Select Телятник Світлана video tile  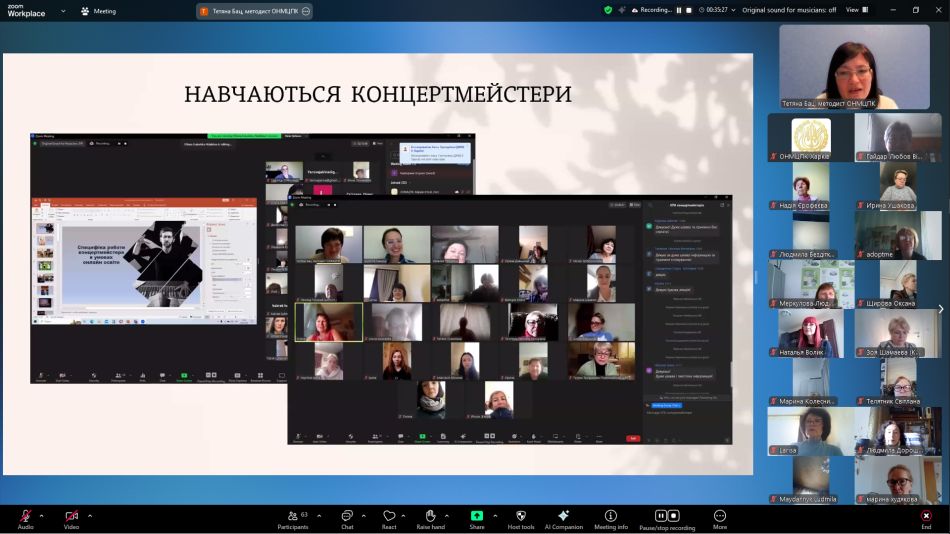pyautogui.click(x=898, y=382)
